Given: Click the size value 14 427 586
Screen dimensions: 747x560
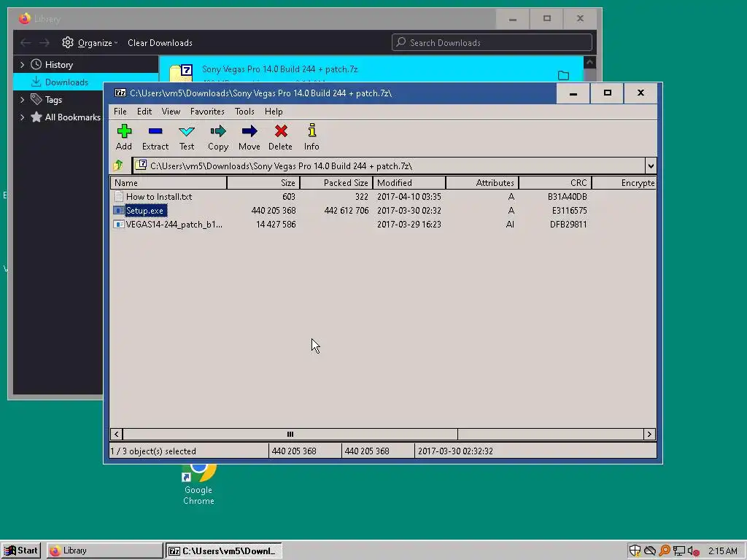Looking at the screenshot, I should tap(275, 225).
